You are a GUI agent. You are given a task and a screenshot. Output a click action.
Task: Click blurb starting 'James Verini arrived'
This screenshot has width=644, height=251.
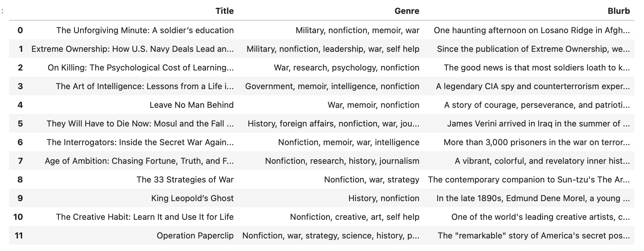(x=538, y=124)
